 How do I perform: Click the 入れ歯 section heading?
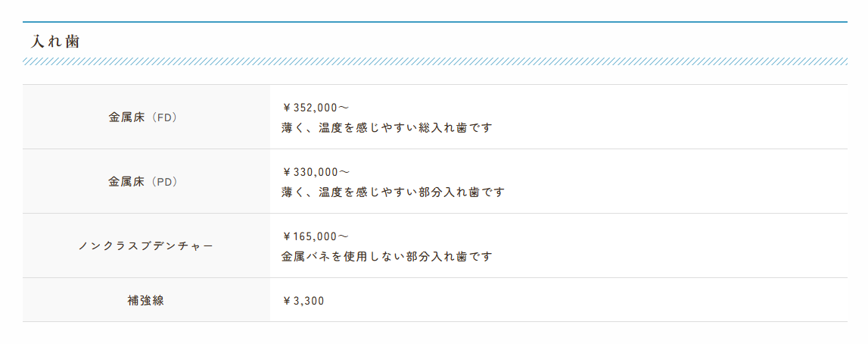click(x=55, y=42)
